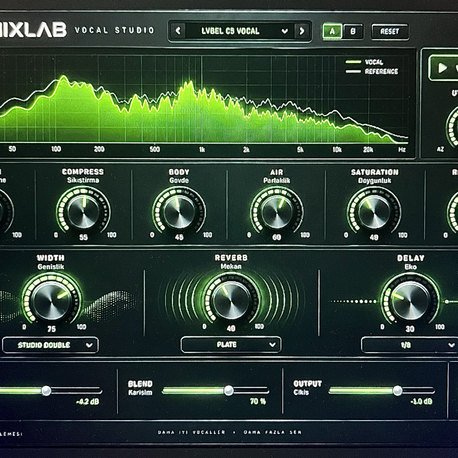Click the SATURATION label
This screenshot has width=458, height=458.
click(374, 172)
